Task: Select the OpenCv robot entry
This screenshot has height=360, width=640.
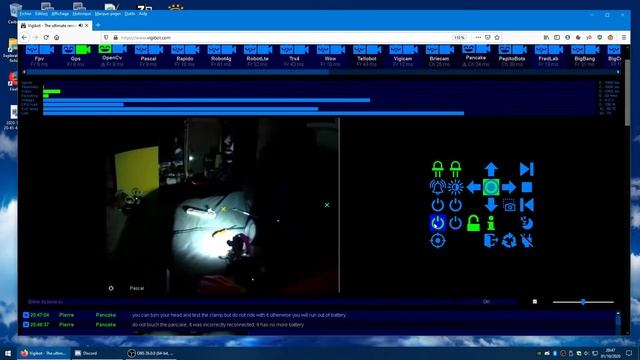Action: click(x=112, y=56)
